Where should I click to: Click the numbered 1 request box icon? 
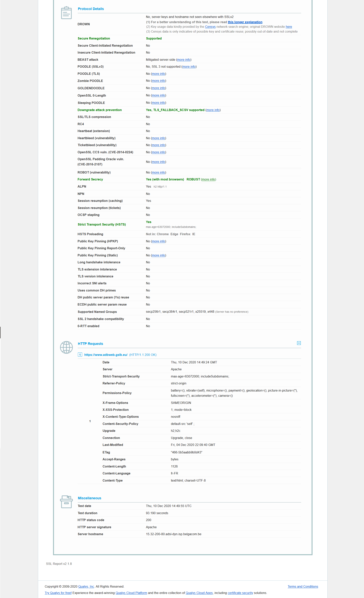tap(80, 355)
